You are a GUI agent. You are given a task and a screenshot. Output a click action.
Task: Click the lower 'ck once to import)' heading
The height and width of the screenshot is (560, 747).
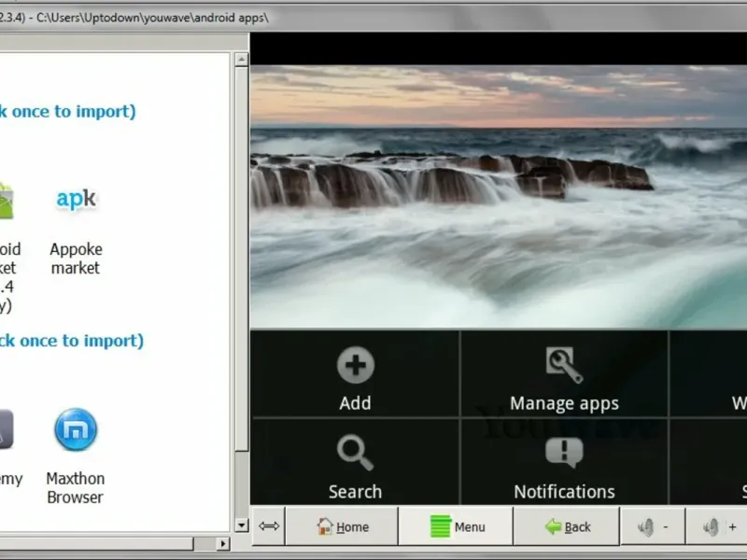pos(72,341)
